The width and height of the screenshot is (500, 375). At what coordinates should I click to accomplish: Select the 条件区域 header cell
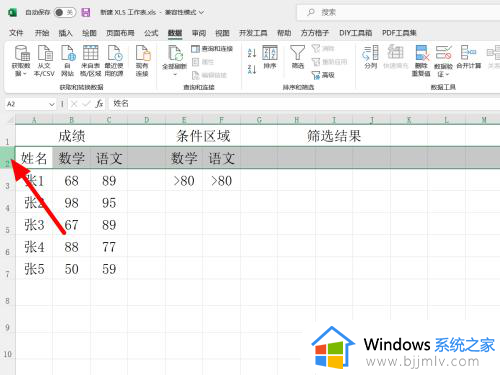click(x=203, y=136)
